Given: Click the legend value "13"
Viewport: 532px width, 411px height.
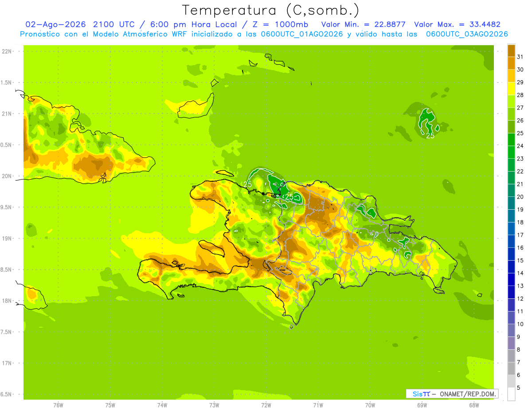Looking at the screenshot, I should coord(520,286).
